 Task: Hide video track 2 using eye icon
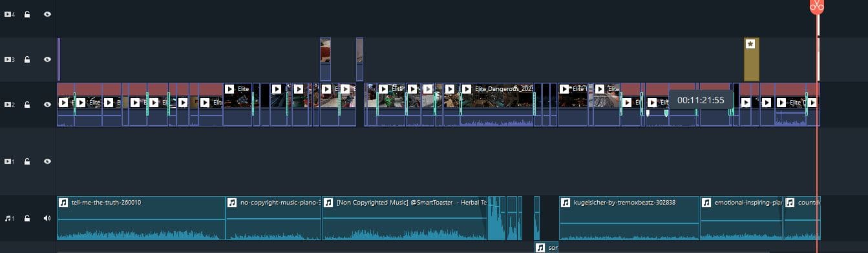[47, 105]
